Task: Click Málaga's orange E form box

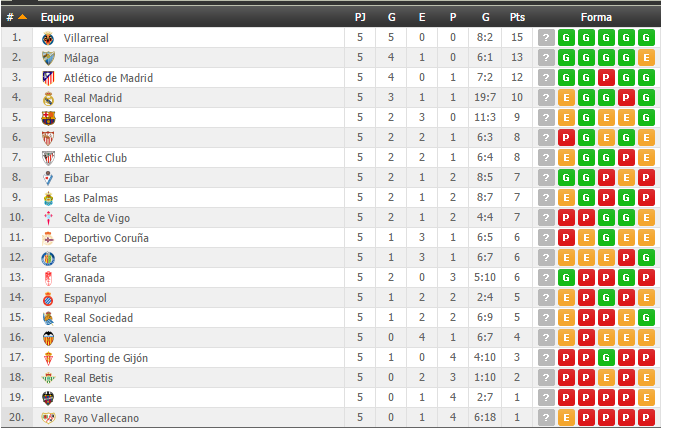Action: (x=646, y=58)
